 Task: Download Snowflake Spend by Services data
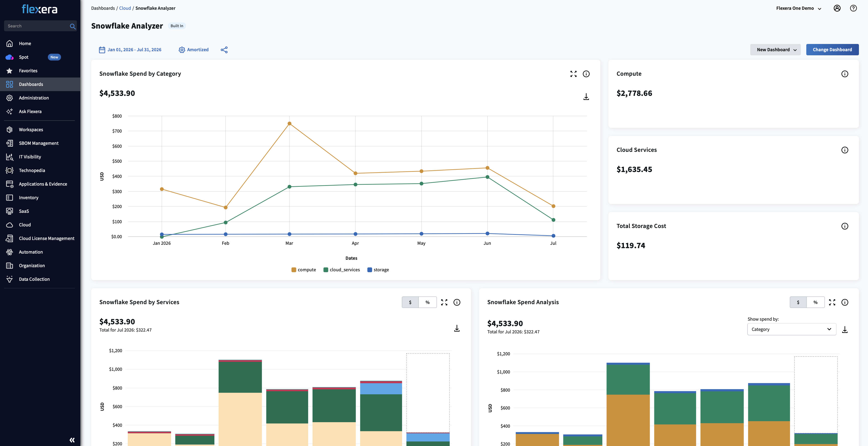pyautogui.click(x=457, y=328)
